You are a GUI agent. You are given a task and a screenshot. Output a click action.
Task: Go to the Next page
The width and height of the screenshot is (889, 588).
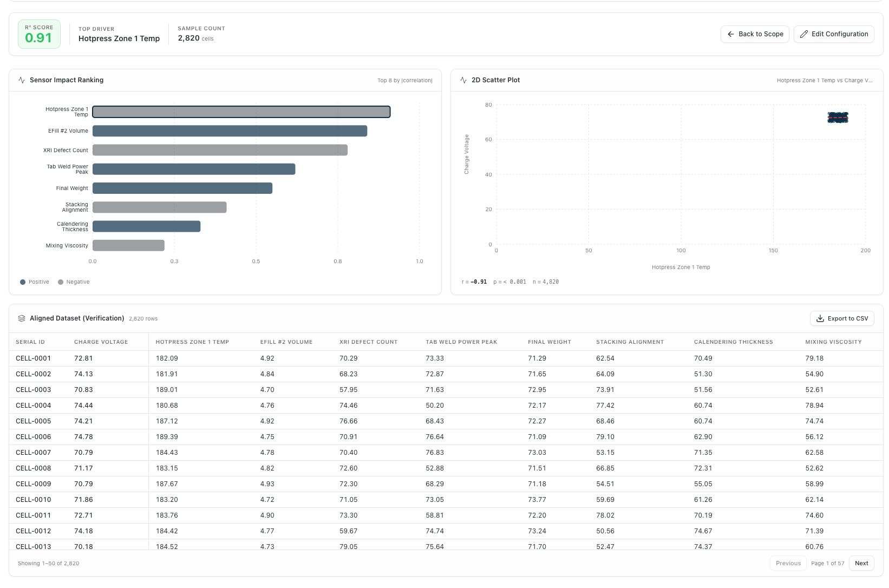tap(861, 563)
